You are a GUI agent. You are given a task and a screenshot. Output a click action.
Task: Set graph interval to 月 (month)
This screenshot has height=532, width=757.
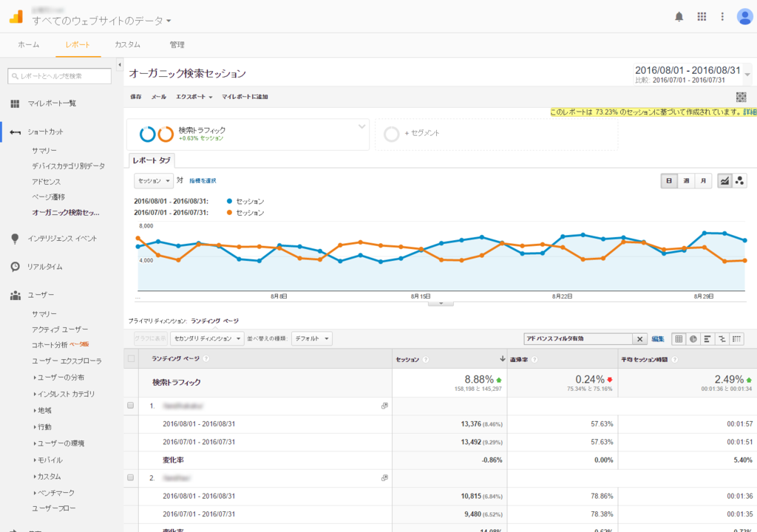pos(703,180)
